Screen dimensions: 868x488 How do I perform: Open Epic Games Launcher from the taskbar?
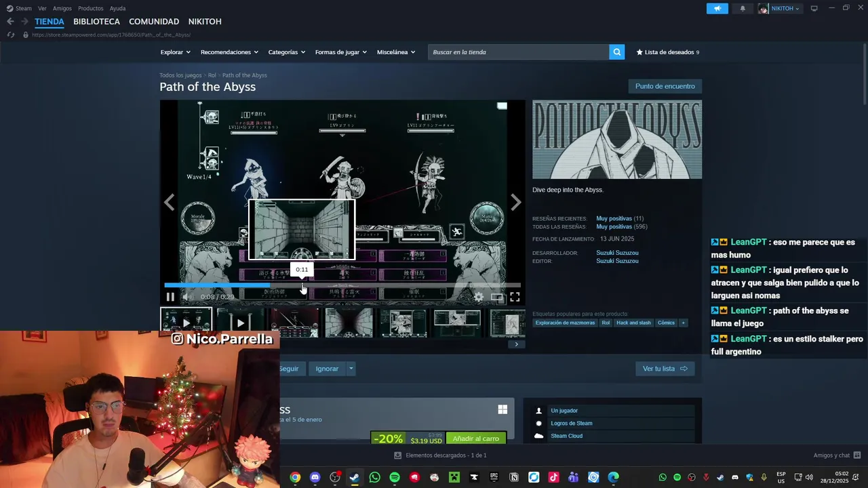(494, 477)
